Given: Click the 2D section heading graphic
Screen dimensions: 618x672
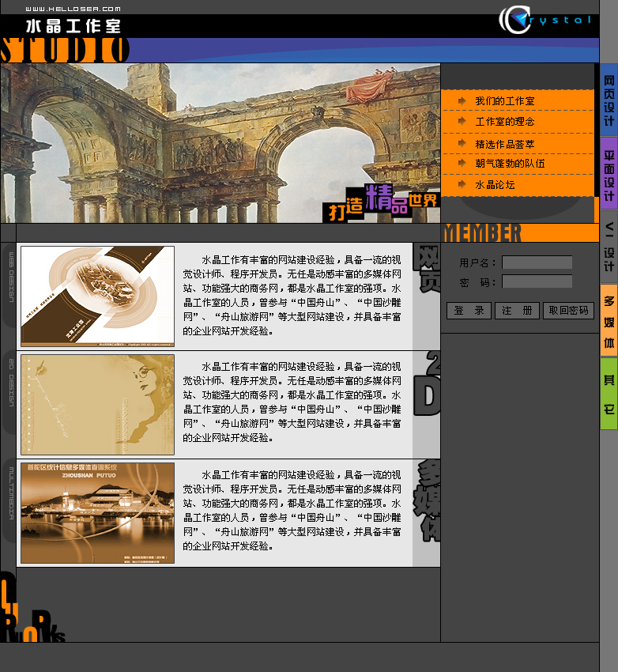Looking at the screenshot, I should coord(427,383).
